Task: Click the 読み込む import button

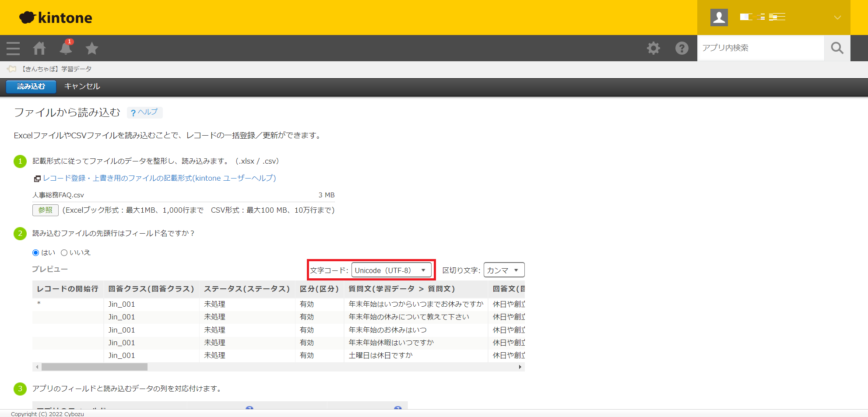Action: pos(31,87)
